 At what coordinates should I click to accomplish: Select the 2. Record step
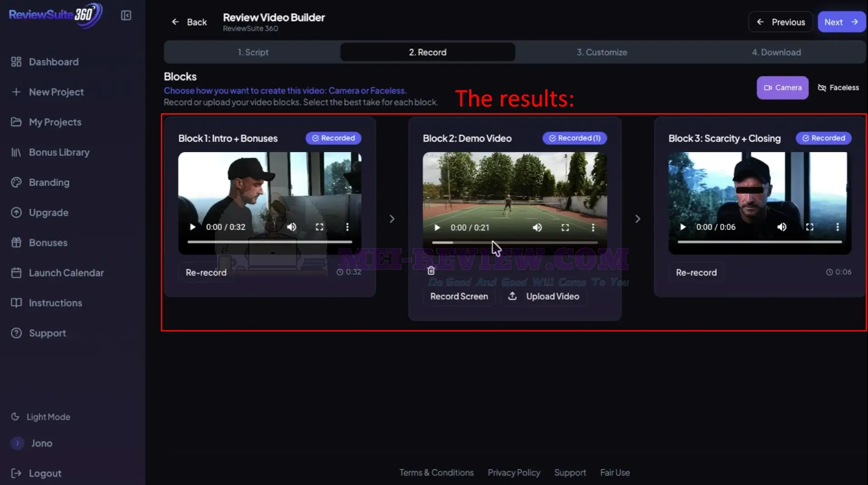(x=427, y=52)
